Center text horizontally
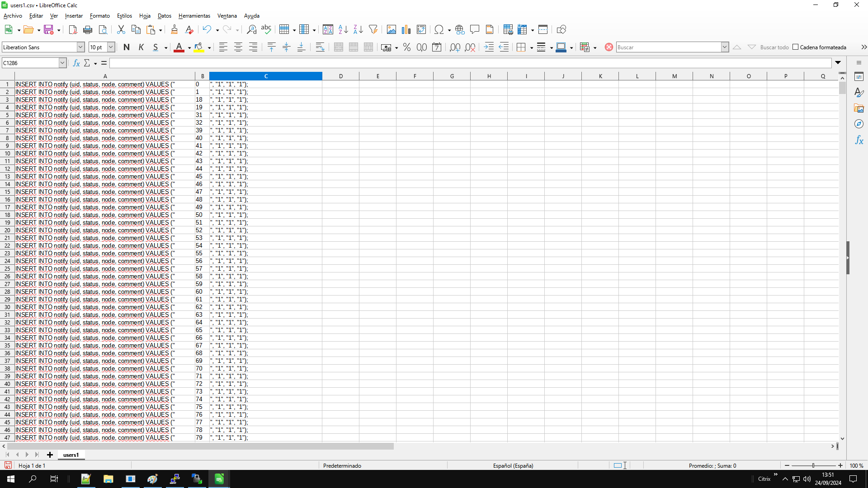 pyautogui.click(x=238, y=47)
